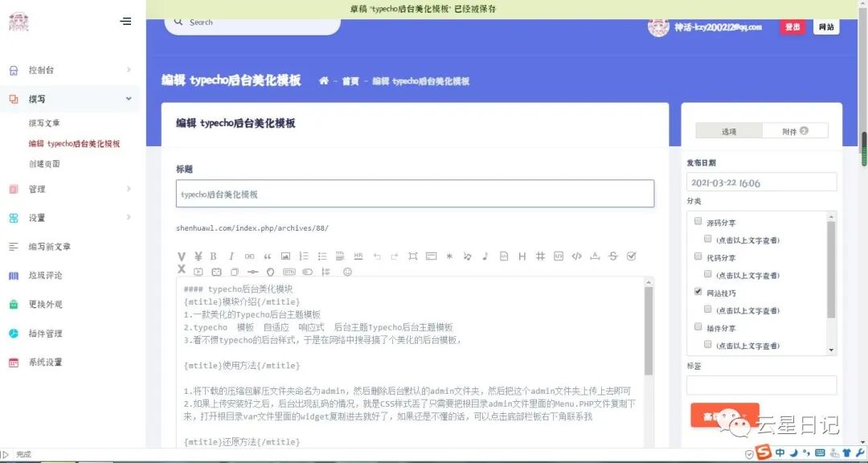This screenshot has width=868, height=463.
Task: Click the top Search field
Action: pyautogui.click(x=252, y=23)
